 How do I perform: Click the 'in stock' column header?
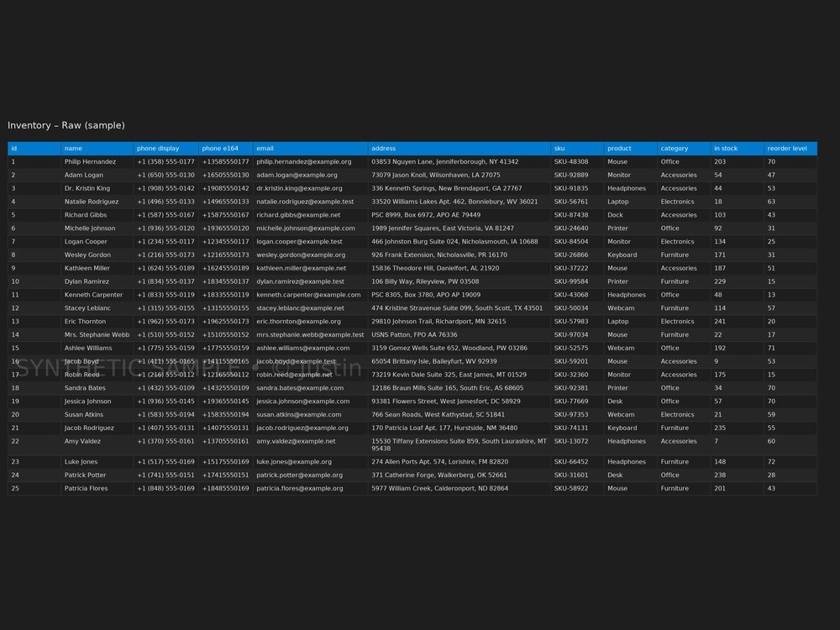coord(738,149)
